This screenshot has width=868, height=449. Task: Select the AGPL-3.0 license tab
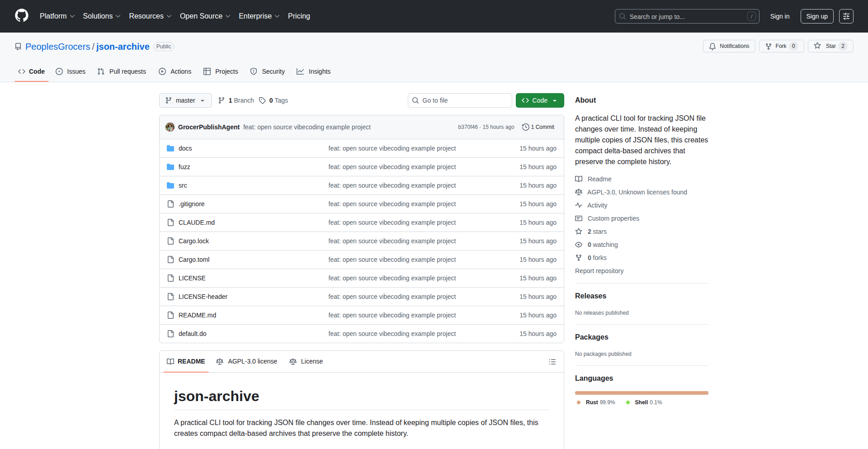pyautogui.click(x=247, y=361)
